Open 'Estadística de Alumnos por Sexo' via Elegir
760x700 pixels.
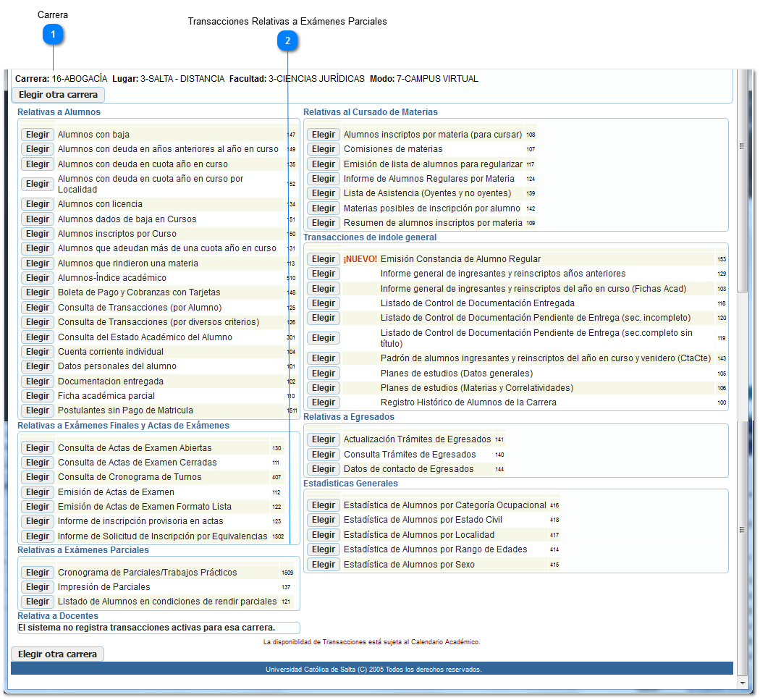[324, 564]
